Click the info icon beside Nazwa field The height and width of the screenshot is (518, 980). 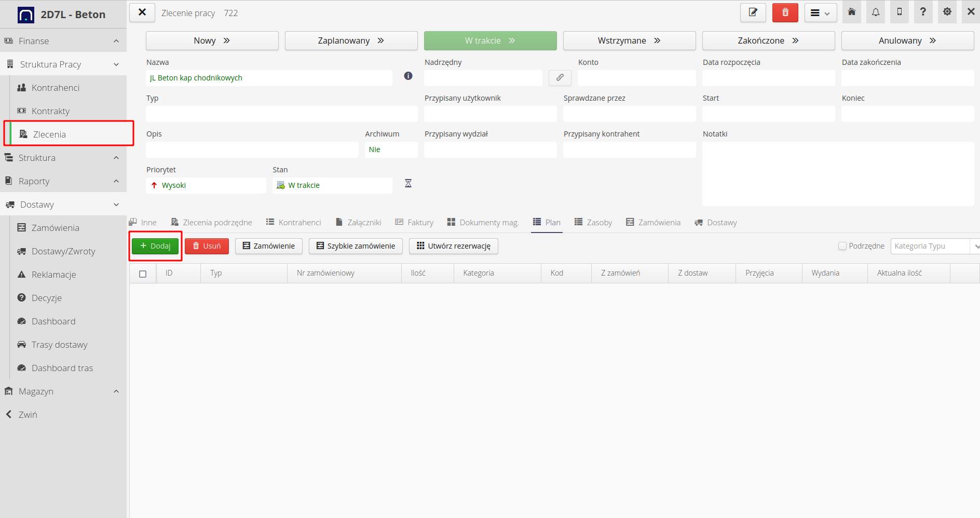[408, 76]
